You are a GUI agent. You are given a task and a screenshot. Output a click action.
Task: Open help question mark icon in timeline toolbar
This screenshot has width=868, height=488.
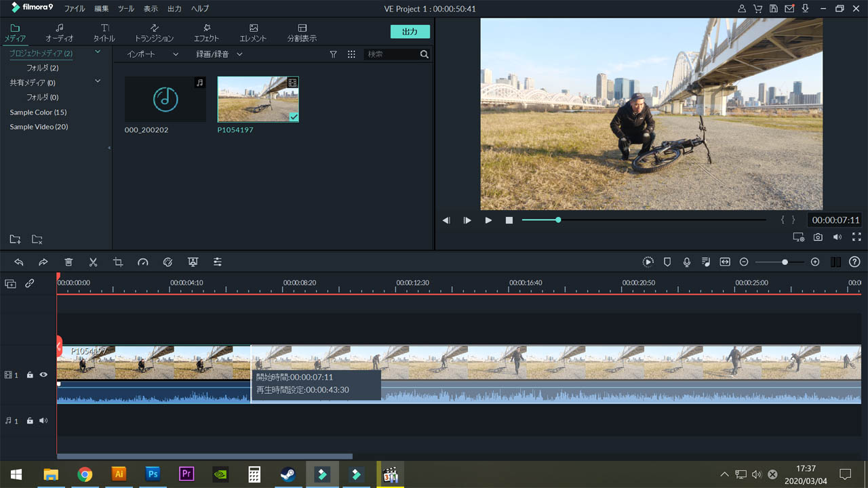(x=854, y=262)
